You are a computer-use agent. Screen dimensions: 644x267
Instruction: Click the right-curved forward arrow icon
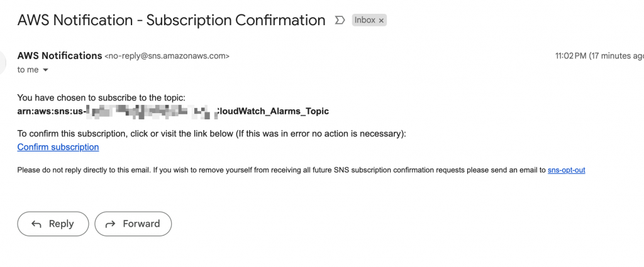pyautogui.click(x=111, y=224)
